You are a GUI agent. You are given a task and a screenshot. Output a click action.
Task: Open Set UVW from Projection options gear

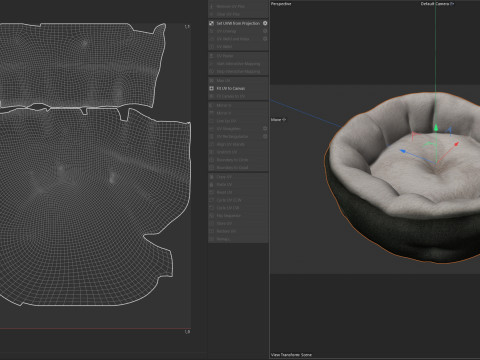[265, 23]
